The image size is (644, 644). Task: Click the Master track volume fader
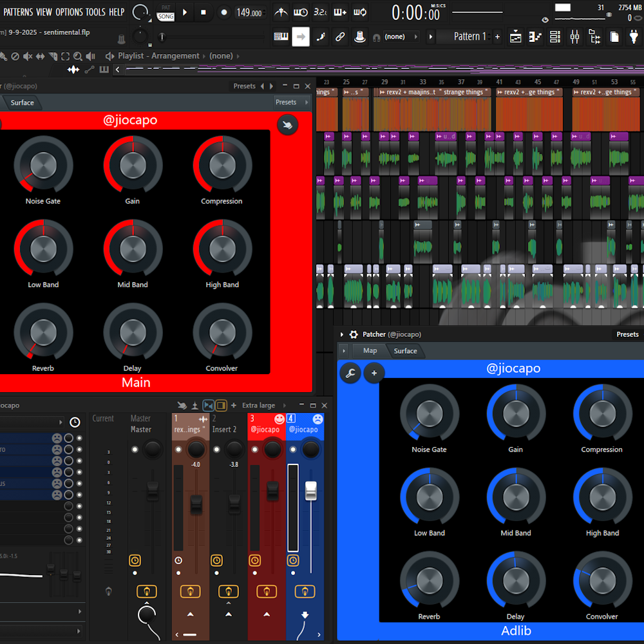153,491
